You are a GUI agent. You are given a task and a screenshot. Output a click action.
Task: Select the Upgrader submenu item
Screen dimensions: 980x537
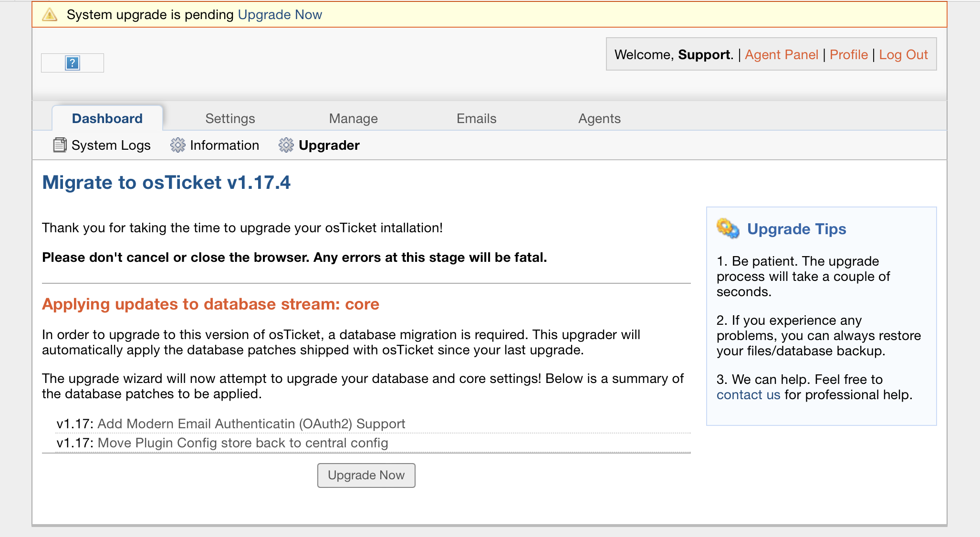pyautogui.click(x=329, y=145)
